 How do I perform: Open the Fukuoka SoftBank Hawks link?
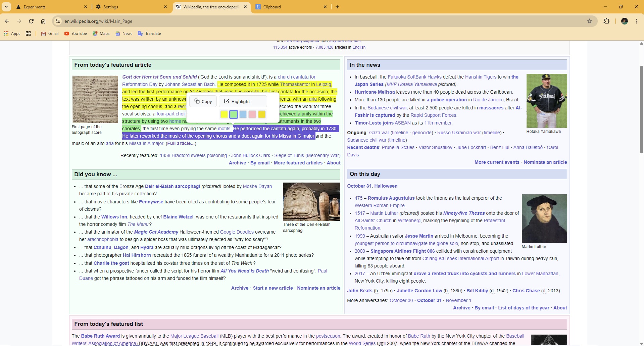[414, 77]
